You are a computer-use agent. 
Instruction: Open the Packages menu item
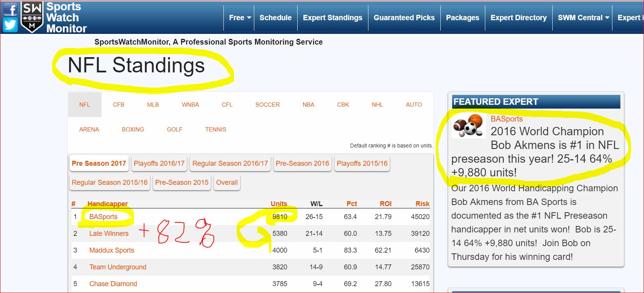pyautogui.click(x=462, y=18)
